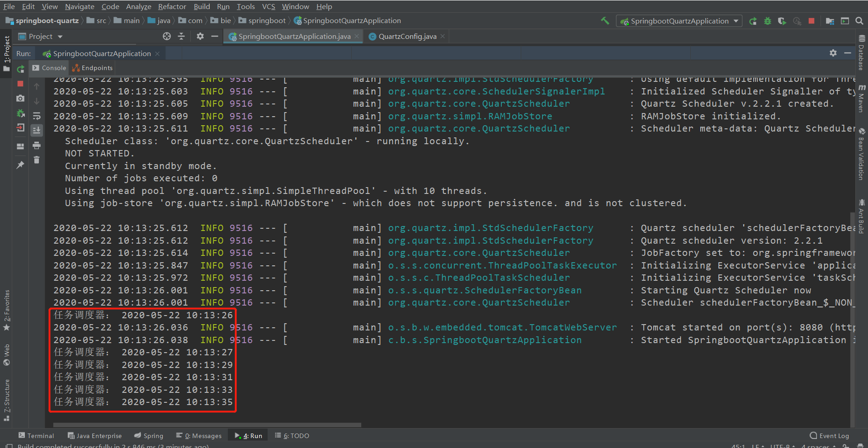Open the Messages tool window
This screenshot has height=448, width=868.
click(x=199, y=436)
